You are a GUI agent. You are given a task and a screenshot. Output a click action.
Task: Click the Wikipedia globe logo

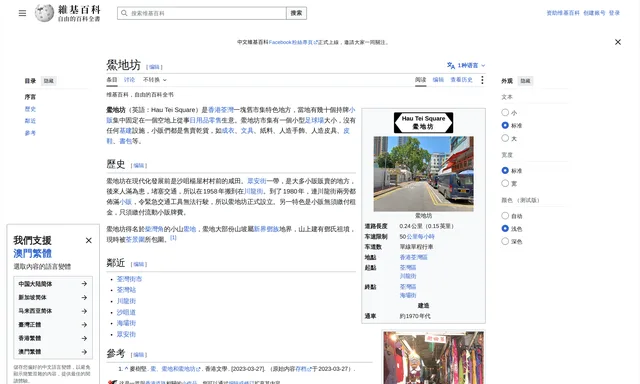44,13
